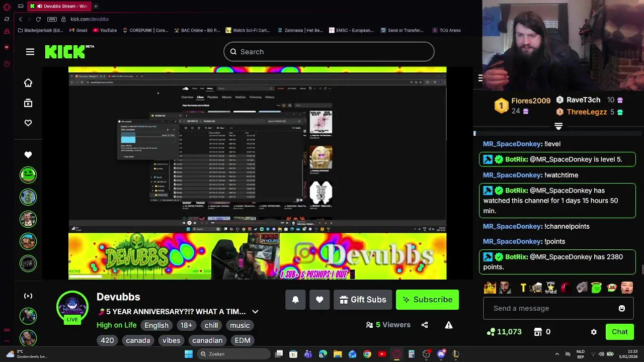Click the kick.com/devubbs address bar
Screen dimensions: 644x362
[x=90, y=19]
